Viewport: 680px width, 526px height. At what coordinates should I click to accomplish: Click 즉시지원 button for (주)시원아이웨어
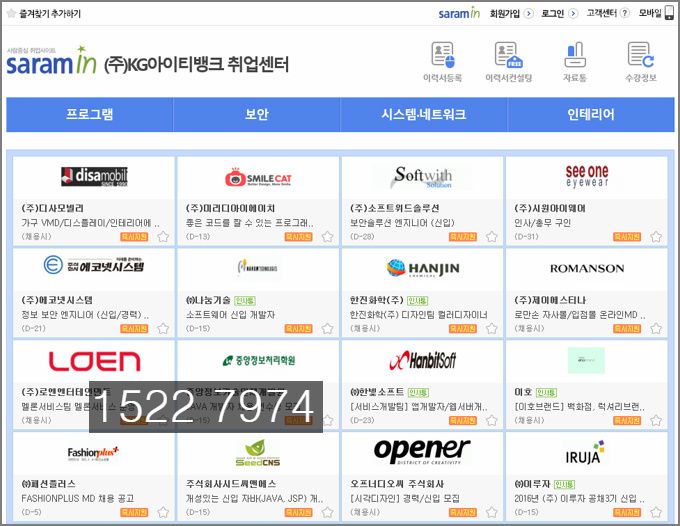pyautogui.click(x=627, y=237)
